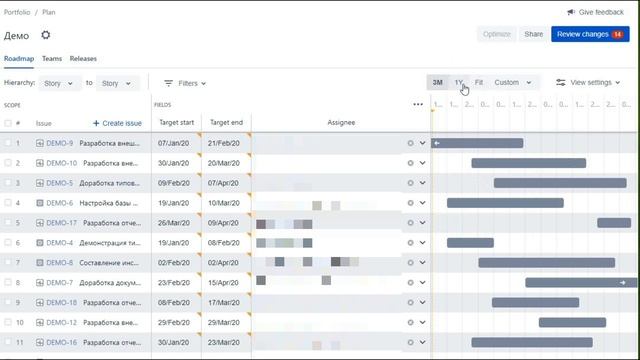This screenshot has height=360, width=640.
Task: Switch to the Releases tab
Action: coord(83,59)
